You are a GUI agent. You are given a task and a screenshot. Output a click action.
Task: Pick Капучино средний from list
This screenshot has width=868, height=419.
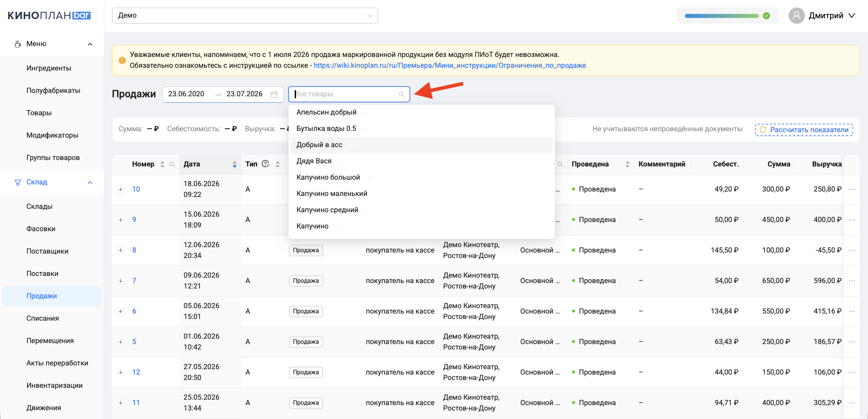(421, 210)
